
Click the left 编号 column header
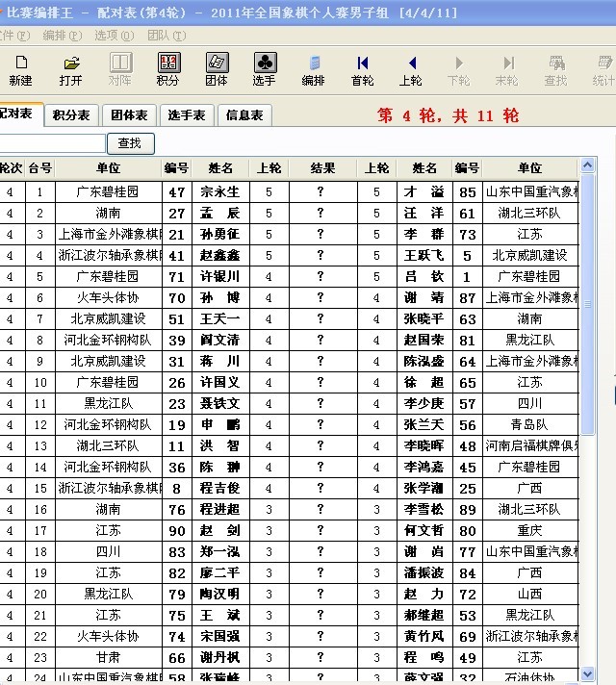[x=177, y=168]
